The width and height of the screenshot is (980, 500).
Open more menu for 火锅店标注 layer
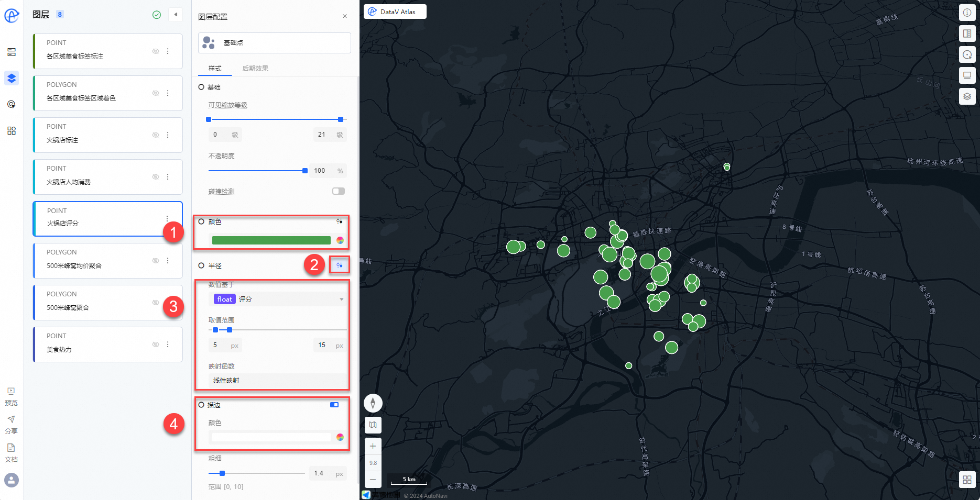tap(168, 135)
